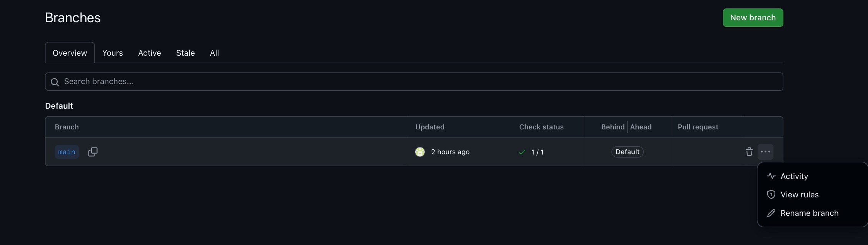This screenshot has height=245, width=868.
Task: Click the pulse icon beside Activity
Action: [x=771, y=176]
